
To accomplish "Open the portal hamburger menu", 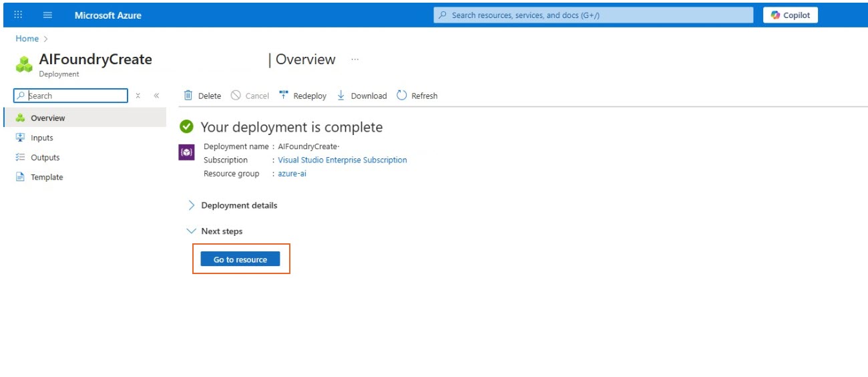I will pos(47,15).
